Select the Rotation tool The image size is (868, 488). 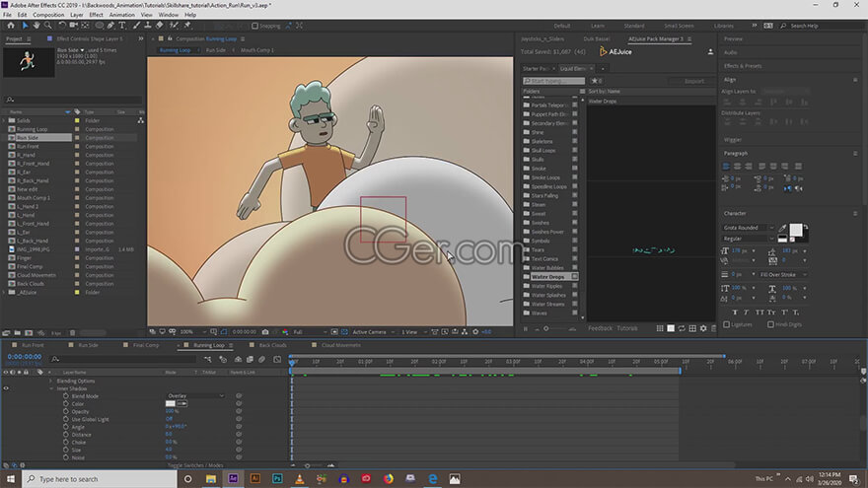(x=62, y=26)
